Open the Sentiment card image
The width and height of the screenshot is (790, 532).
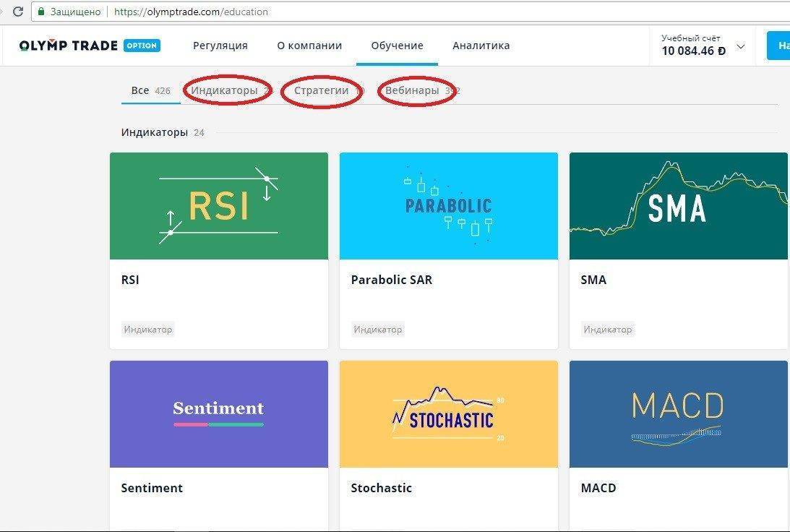(218, 414)
